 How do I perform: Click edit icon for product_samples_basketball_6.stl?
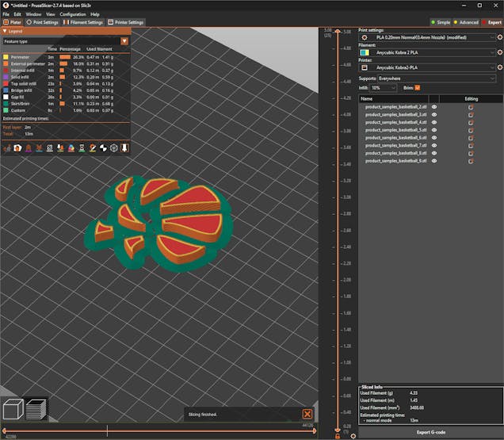click(471, 138)
